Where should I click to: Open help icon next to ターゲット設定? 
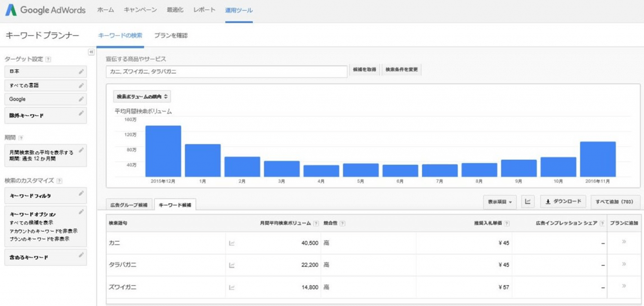(x=48, y=59)
